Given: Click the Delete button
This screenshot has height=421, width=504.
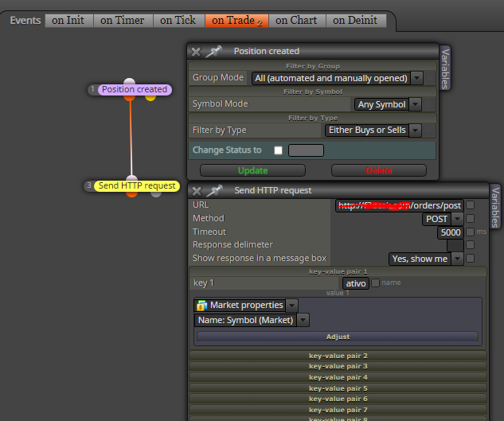Looking at the screenshot, I should (x=379, y=170).
